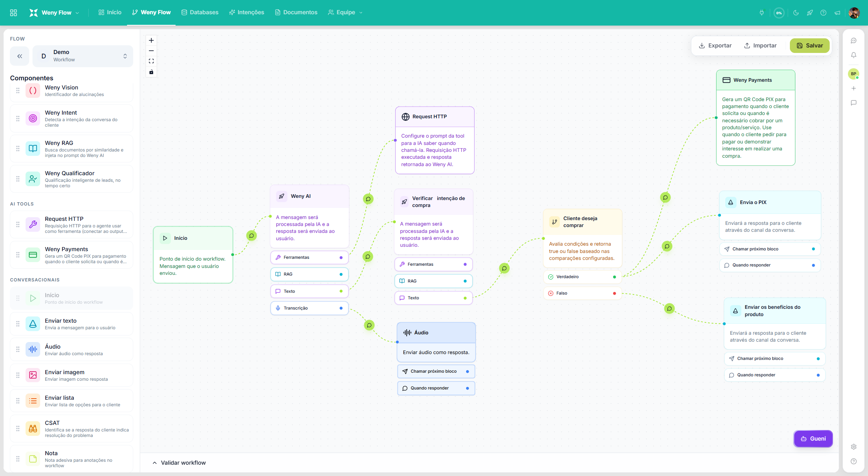Open the Databases tab

200,13
